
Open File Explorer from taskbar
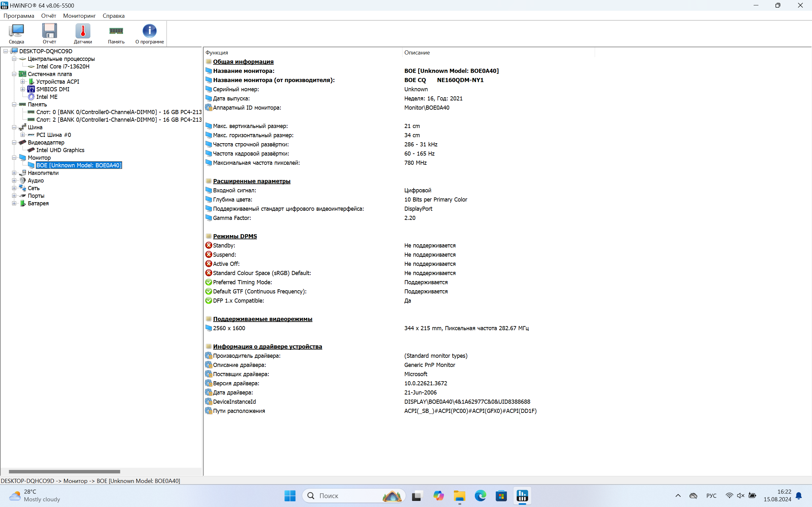click(459, 496)
